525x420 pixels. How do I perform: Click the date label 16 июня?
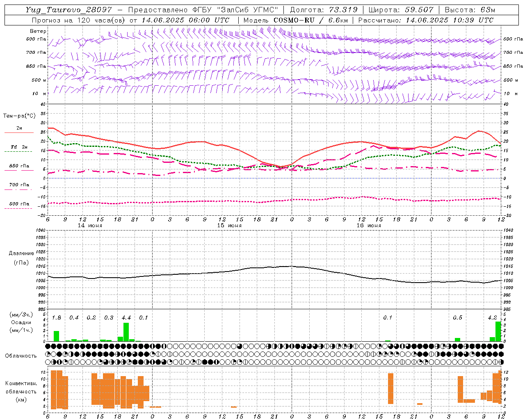click(x=369, y=226)
